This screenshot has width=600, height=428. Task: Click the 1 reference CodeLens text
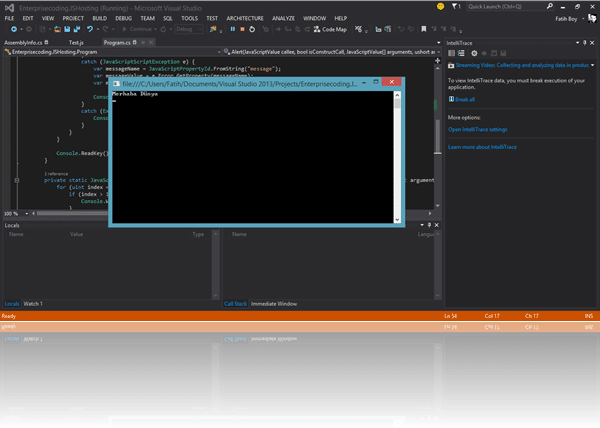[x=56, y=174]
